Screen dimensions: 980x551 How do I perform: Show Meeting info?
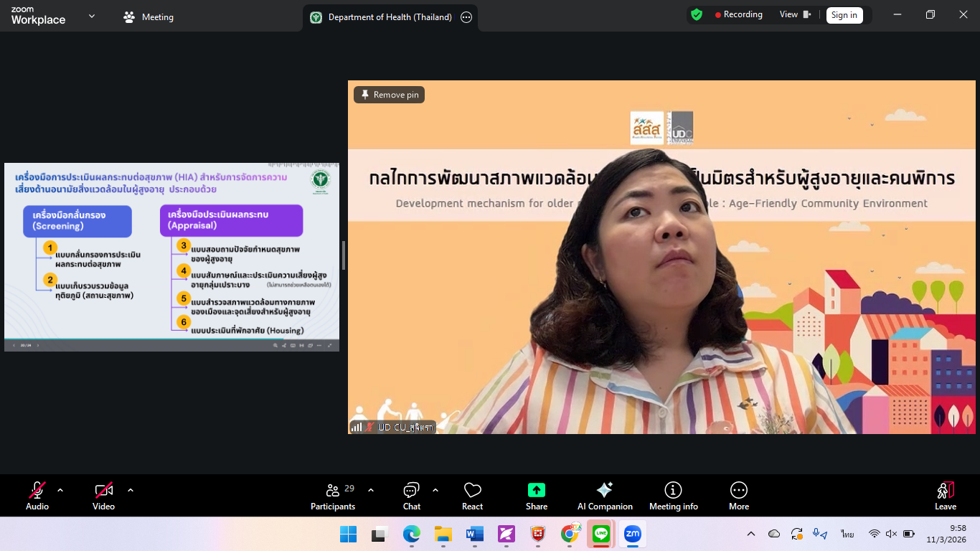click(673, 496)
